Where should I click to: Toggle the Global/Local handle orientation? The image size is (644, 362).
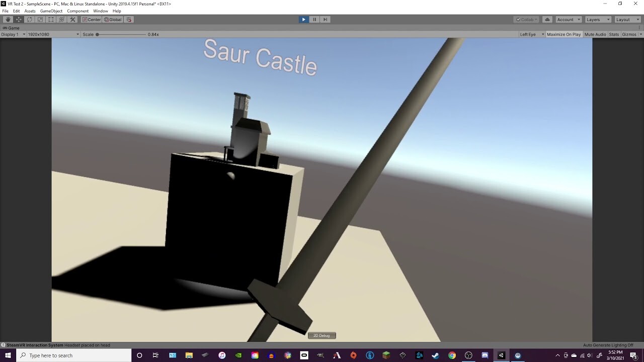[x=112, y=19]
